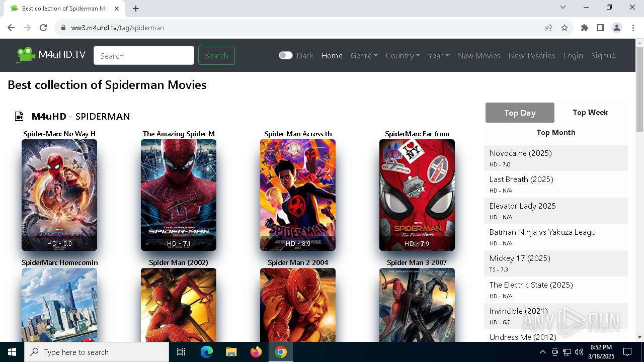Open a new browser tab

pos(136,9)
